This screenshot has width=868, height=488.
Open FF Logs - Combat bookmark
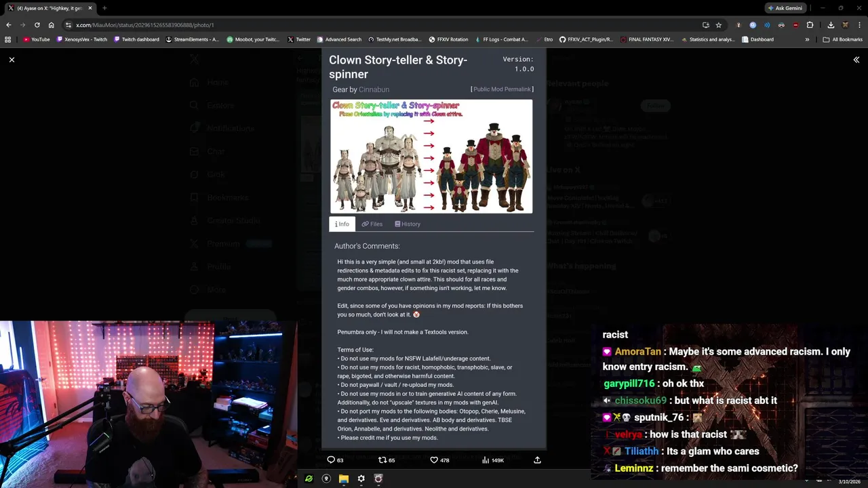[500, 39]
